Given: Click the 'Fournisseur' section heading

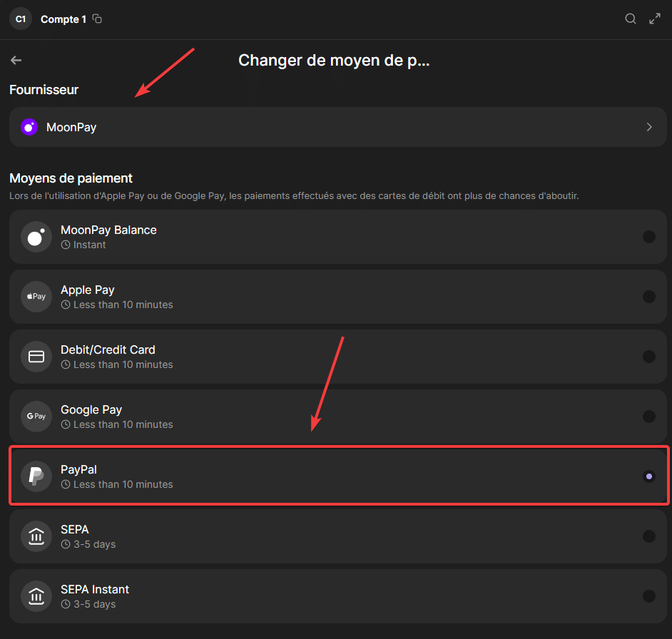Looking at the screenshot, I should pyautogui.click(x=44, y=90).
